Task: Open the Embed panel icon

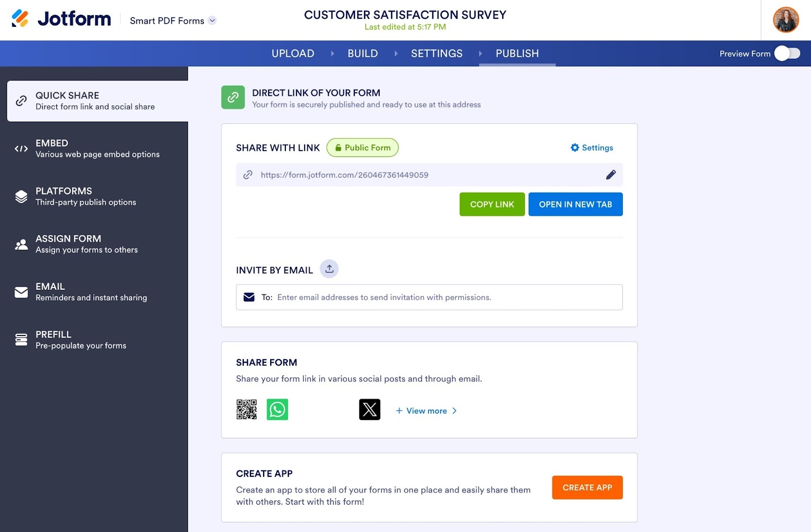Action: pos(21,148)
